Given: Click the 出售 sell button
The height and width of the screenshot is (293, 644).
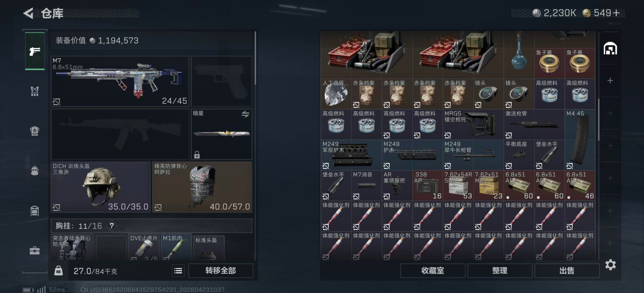Looking at the screenshot, I should (567, 271).
